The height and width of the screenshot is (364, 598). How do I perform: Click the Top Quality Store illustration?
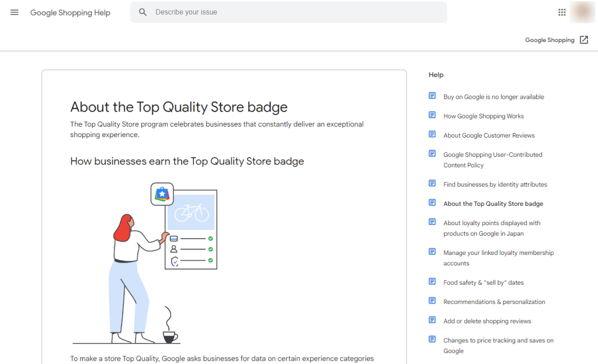click(145, 263)
